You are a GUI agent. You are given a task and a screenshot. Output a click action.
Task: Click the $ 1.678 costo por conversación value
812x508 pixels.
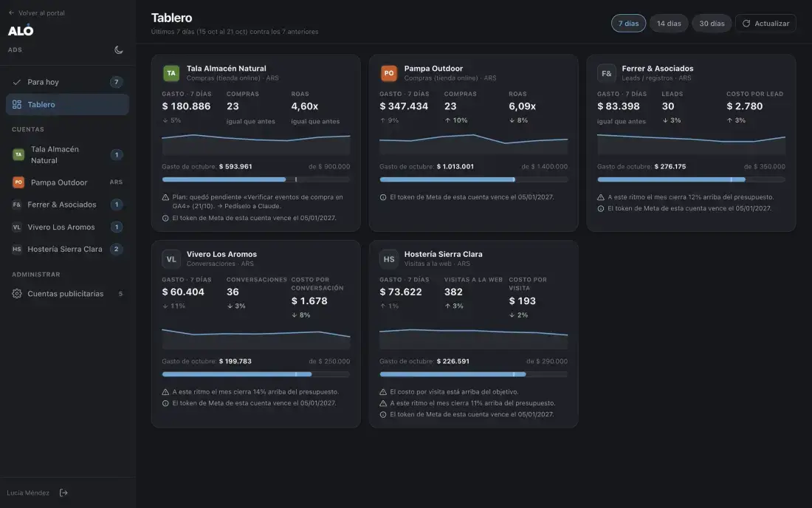(309, 301)
